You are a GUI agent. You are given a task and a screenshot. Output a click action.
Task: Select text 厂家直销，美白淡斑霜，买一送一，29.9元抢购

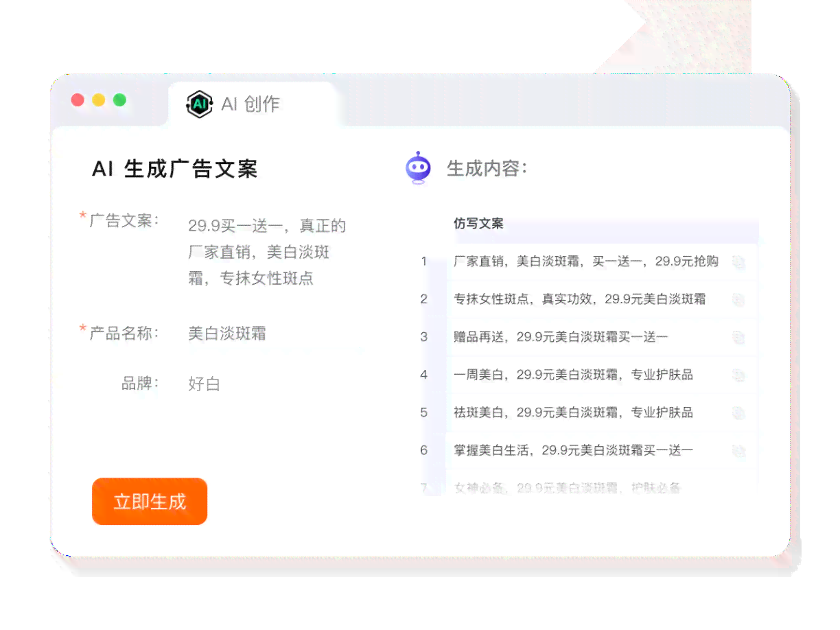click(586, 261)
